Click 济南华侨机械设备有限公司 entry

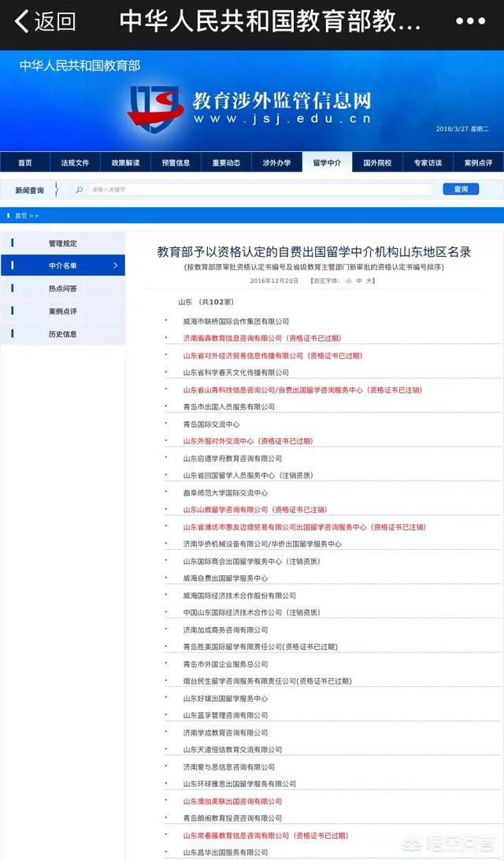coord(262,544)
